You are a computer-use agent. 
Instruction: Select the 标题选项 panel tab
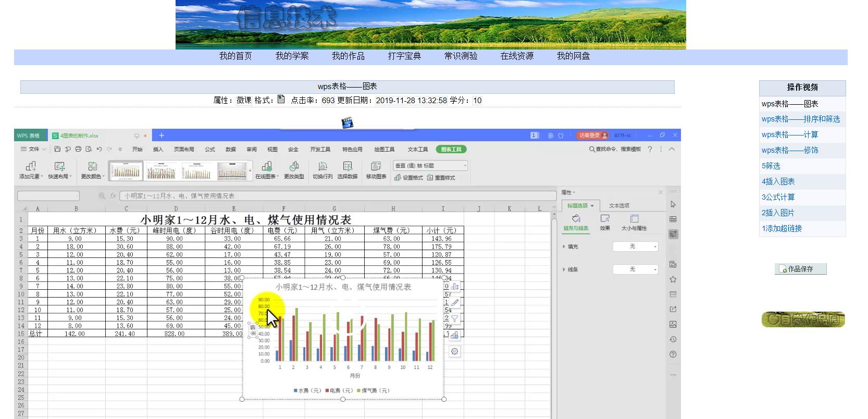[581, 205]
